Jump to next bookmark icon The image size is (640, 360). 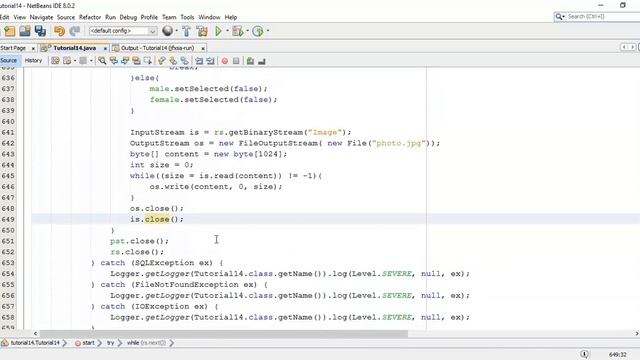click(x=173, y=61)
